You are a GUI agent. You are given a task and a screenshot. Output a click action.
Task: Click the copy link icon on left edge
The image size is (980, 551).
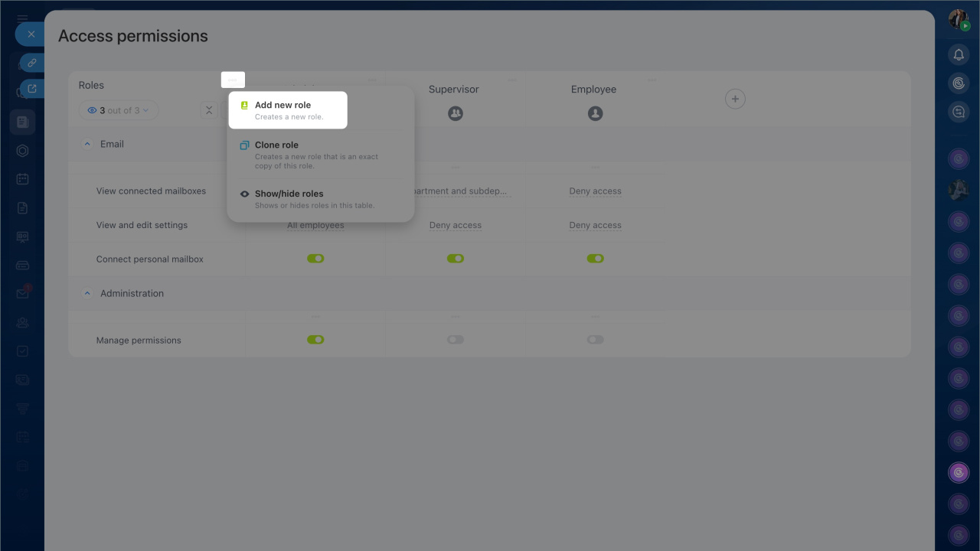point(32,63)
